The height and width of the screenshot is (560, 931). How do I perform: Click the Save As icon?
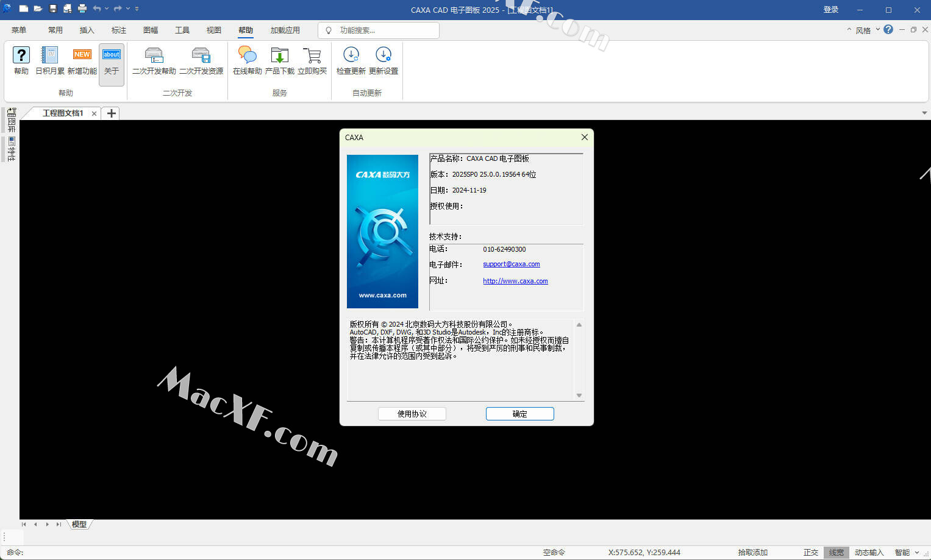(68, 9)
